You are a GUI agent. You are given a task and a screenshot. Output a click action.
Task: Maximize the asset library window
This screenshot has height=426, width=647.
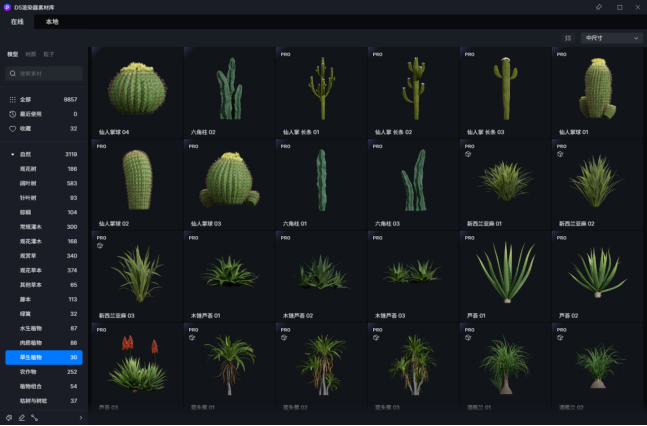(x=619, y=7)
